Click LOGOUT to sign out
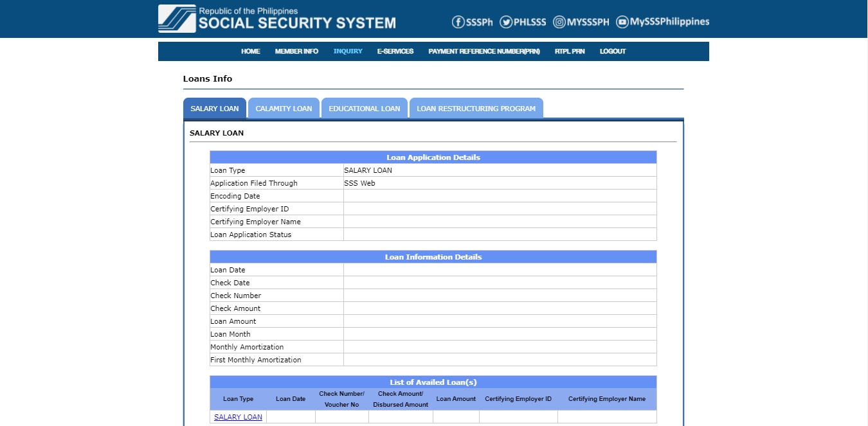The width and height of the screenshot is (868, 426). click(612, 51)
